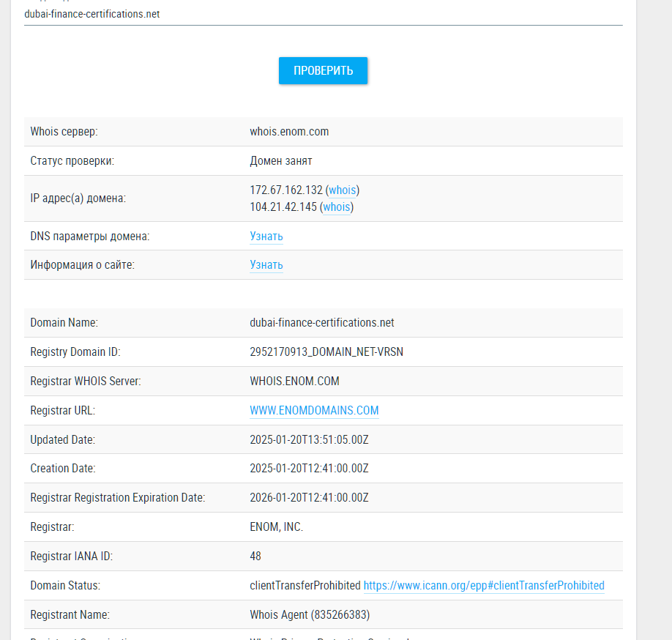The height and width of the screenshot is (640, 672).
Task: Click the Информация о сайте: label
Action: point(82,265)
